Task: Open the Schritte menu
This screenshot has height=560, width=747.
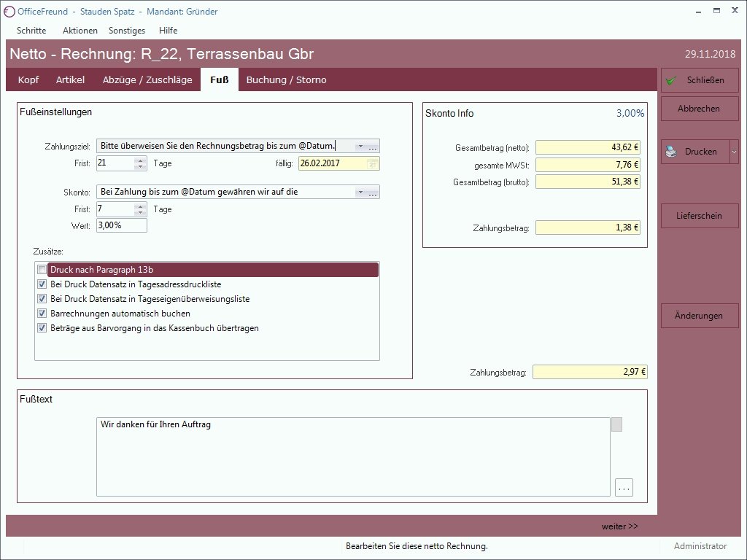Action: (x=31, y=31)
